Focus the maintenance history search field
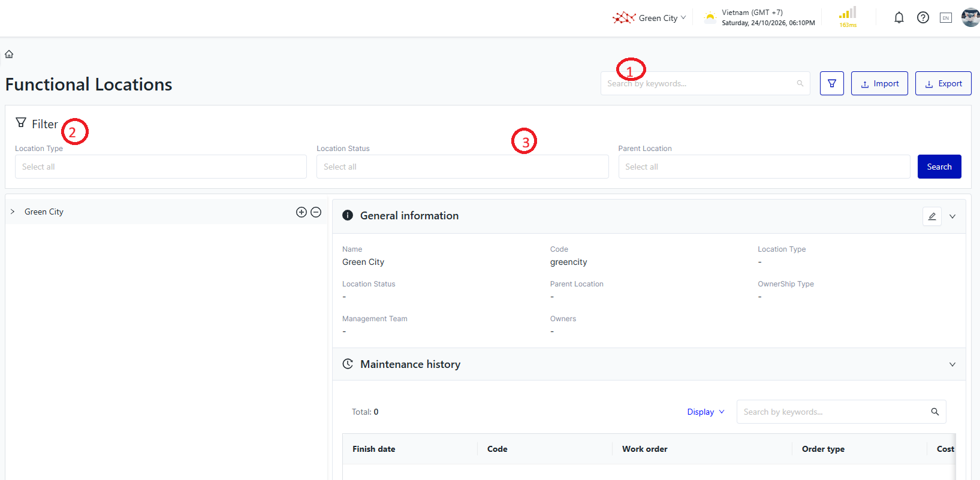Image resolution: width=980 pixels, height=480 pixels. pos(842,412)
